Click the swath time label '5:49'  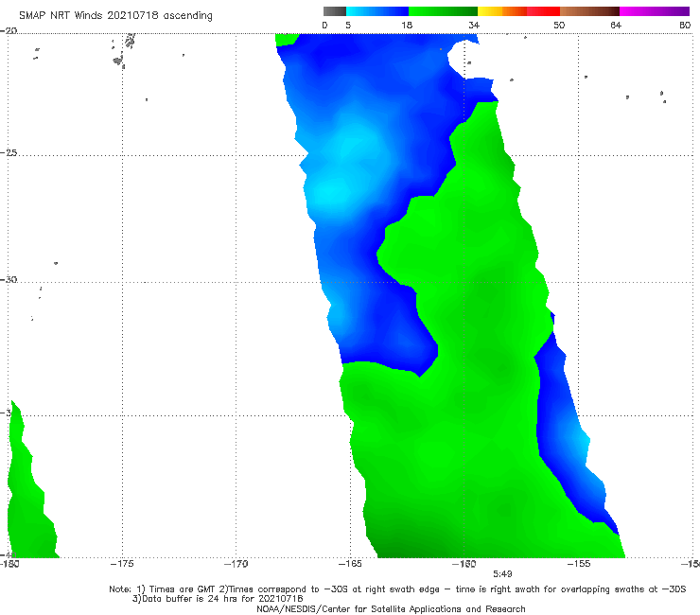[x=502, y=574]
